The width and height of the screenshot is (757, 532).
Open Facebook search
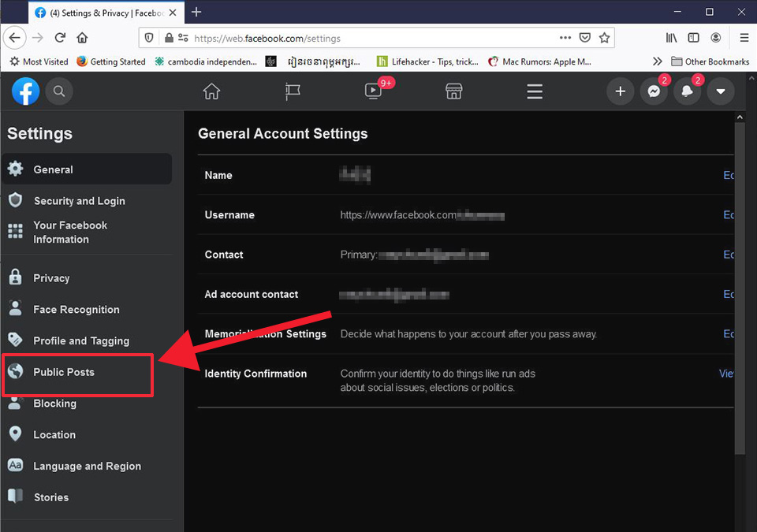pyautogui.click(x=59, y=91)
